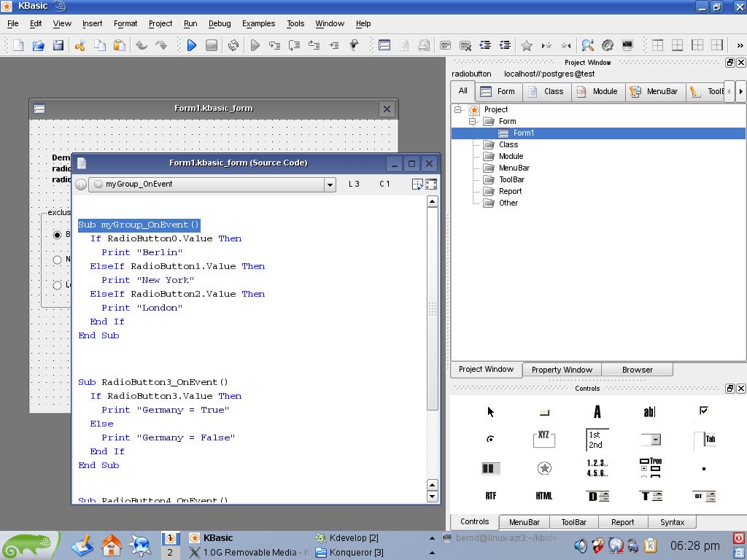Select the second radio button on Form1
747x560 pixels.
coord(57,260)
